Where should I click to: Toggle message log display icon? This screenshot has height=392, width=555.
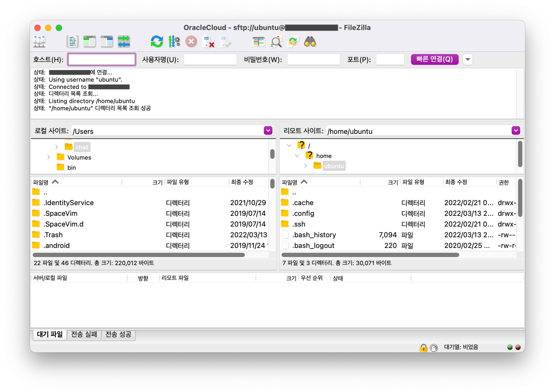[x=72, y=42]
